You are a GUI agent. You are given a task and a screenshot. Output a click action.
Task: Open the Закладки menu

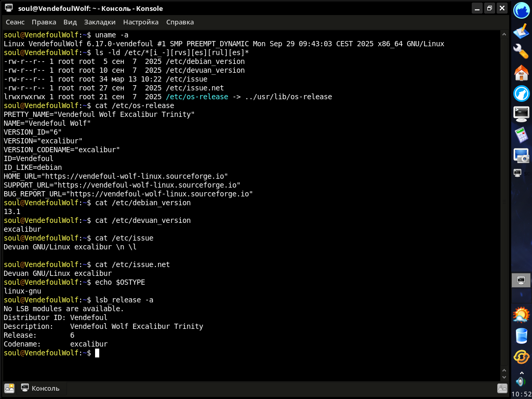click(x=100, y=22)
